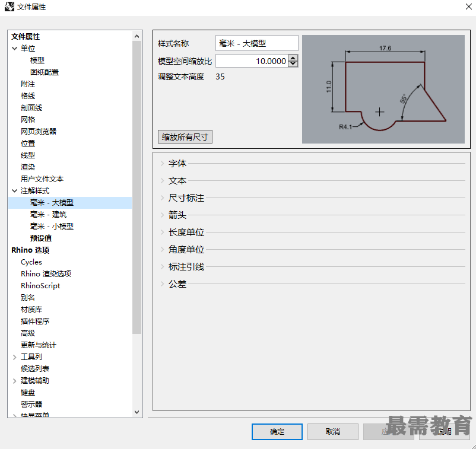Open the 材质库 options page
Viewport: 476px width, 449px height.
[31, 310]
